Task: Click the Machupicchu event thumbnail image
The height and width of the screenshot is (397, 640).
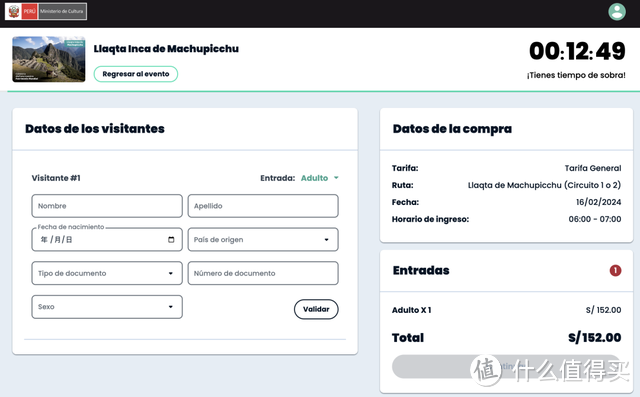Action: (x=49, y=59)
